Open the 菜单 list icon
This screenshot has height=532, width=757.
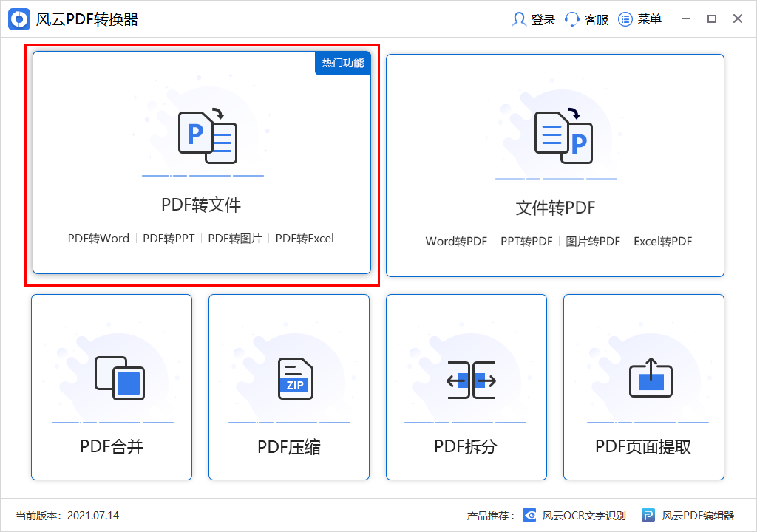(625, 19)
